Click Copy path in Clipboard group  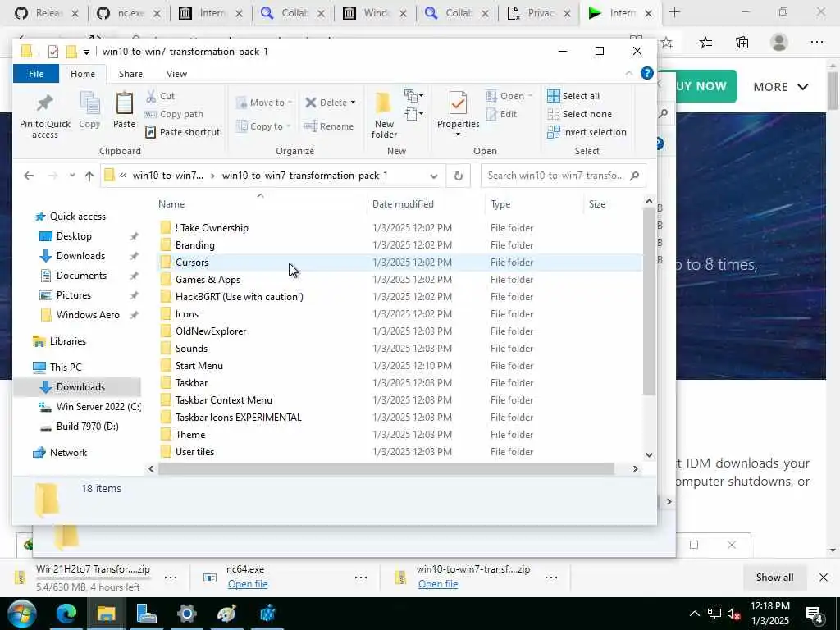[174, 114]
